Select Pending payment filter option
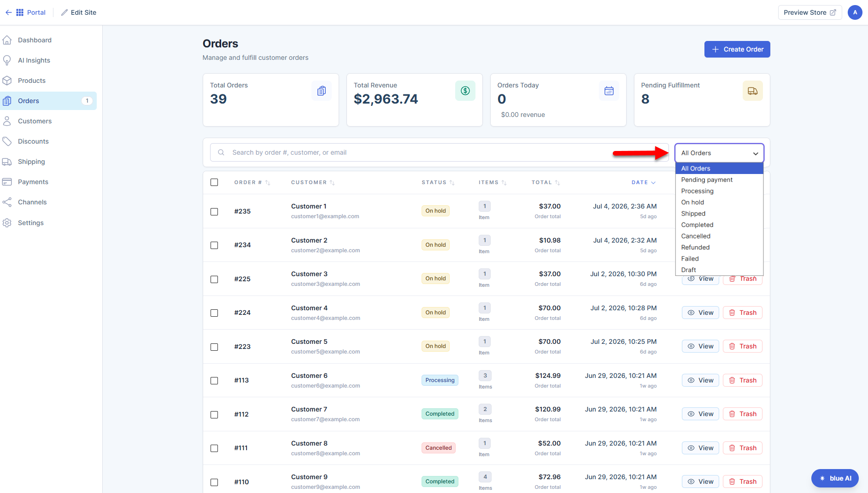 (x=719, y=180)
